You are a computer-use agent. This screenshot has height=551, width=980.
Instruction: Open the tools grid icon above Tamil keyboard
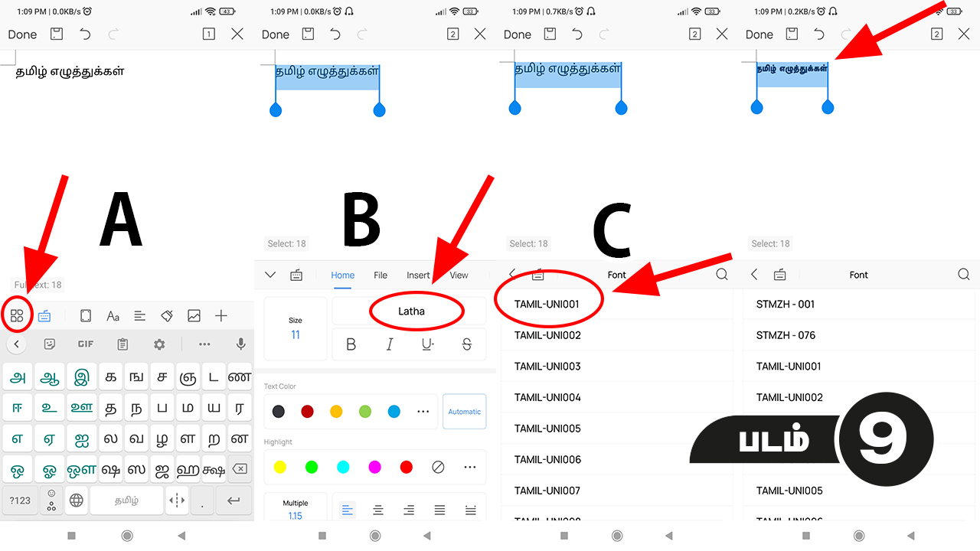[x=17, y=315]
